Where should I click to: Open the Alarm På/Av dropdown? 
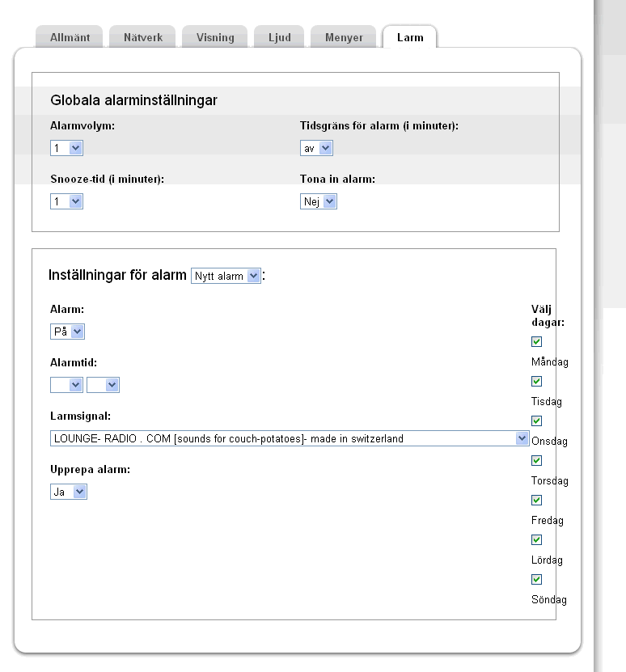(x=67, y=332)
